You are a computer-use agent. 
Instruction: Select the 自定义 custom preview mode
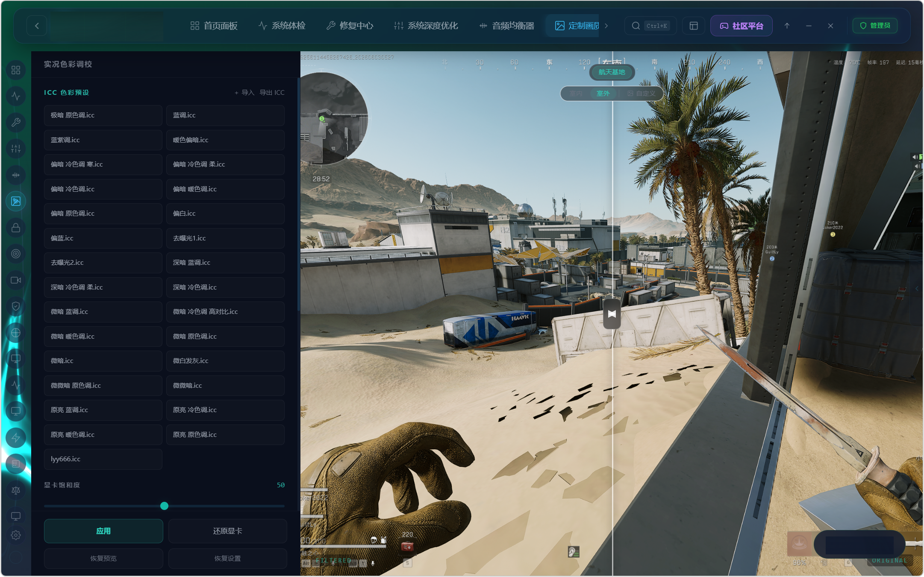pyautogui.click(x=641, y=94)
